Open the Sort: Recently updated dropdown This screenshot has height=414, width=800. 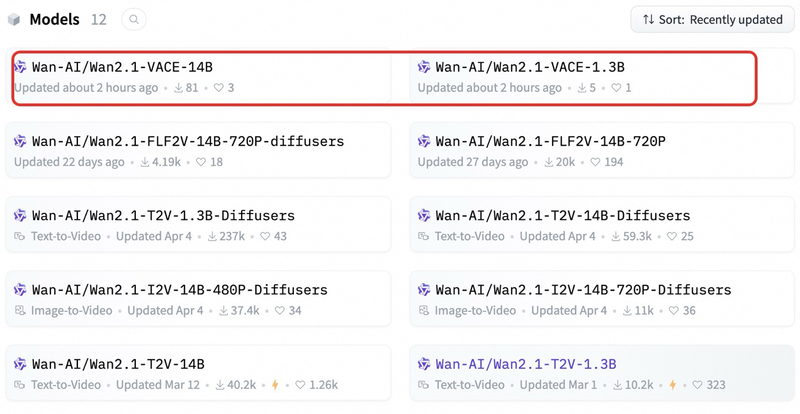click(x=712, y=19)
